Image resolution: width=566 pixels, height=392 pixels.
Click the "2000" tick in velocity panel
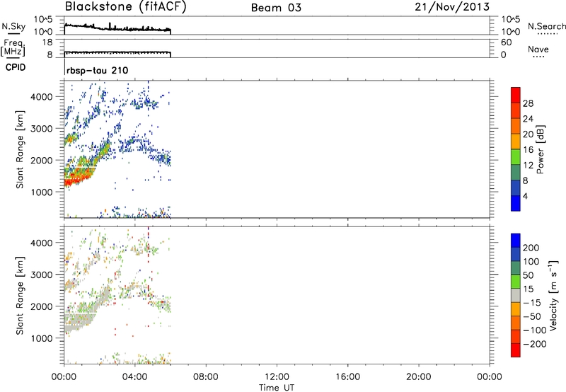42,306
